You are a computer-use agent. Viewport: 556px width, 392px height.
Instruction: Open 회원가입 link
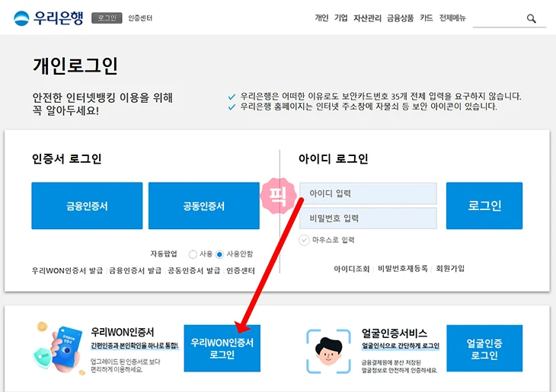(x=450, y=269)
